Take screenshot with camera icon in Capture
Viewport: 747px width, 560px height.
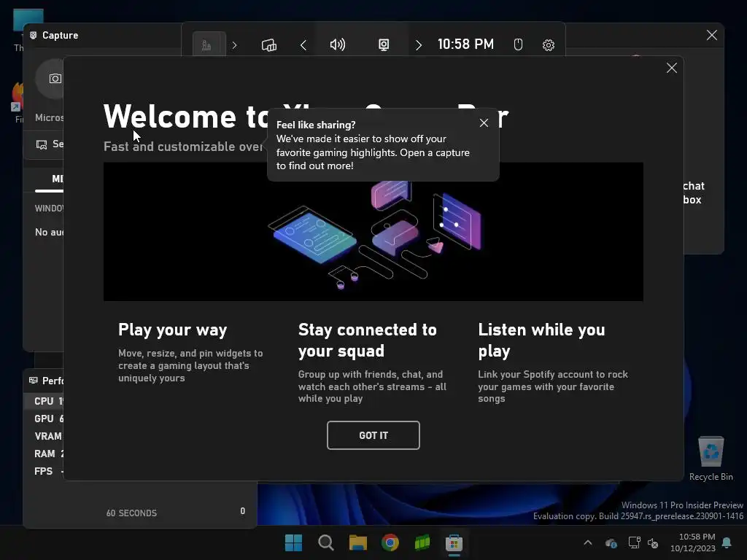pos(55,79)
